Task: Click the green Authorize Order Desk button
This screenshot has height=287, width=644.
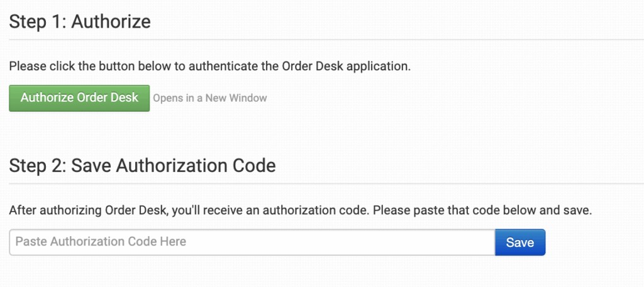Action: coord(79,98)
